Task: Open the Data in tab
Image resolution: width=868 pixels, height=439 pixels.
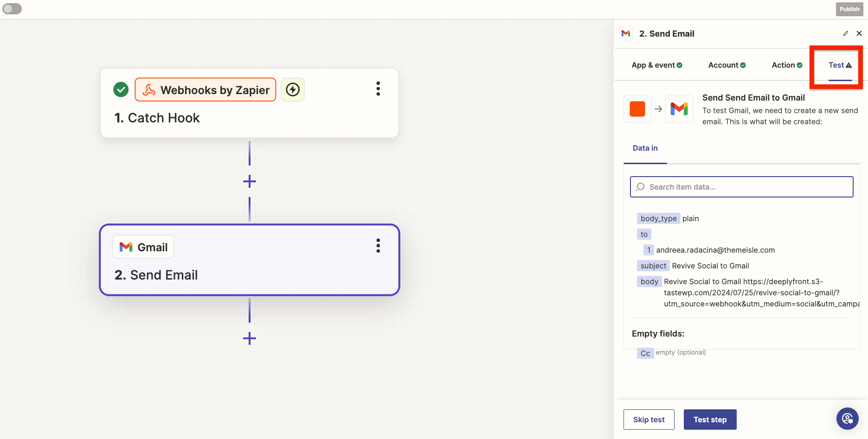Action: tap(645, 148)
